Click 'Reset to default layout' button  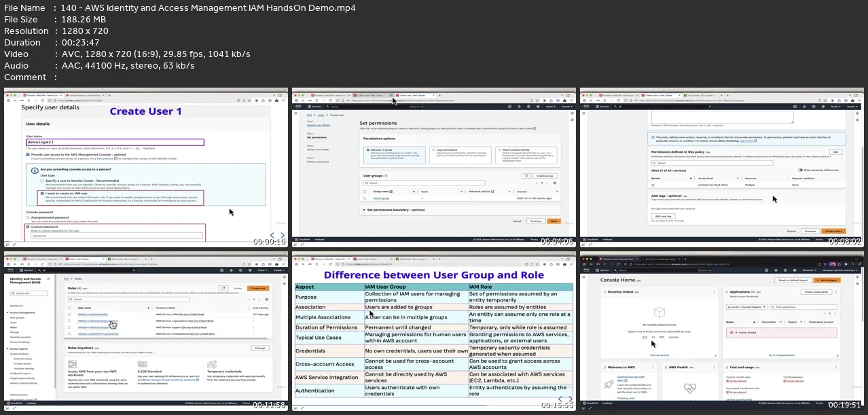[x=794, y=280]
